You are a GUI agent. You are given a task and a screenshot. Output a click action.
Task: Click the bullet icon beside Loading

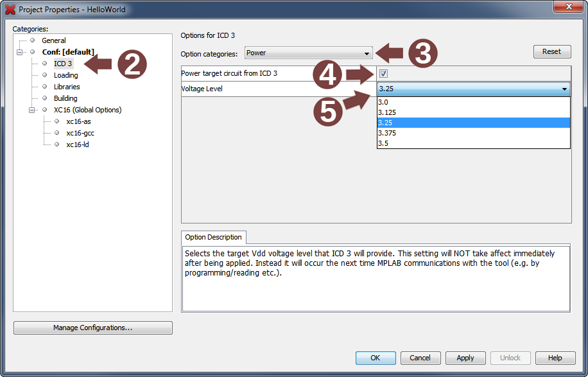[45, 75]
